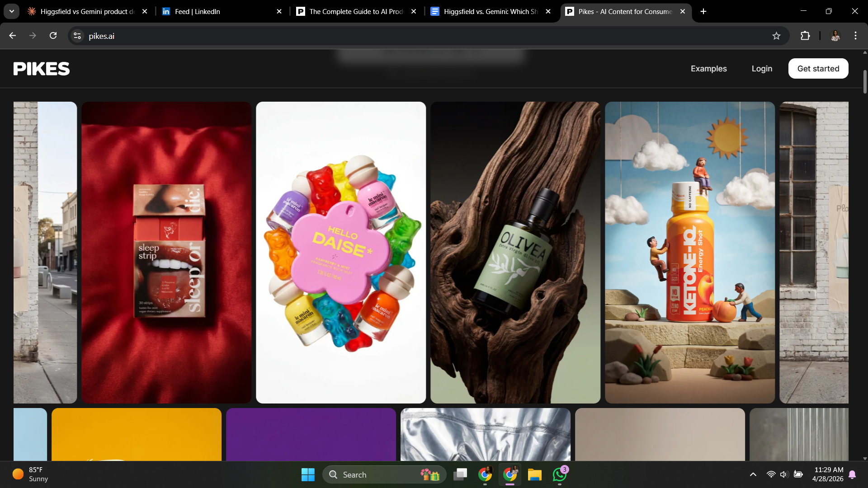Open the Wi-Fi network settings

[x=771, y=474]
